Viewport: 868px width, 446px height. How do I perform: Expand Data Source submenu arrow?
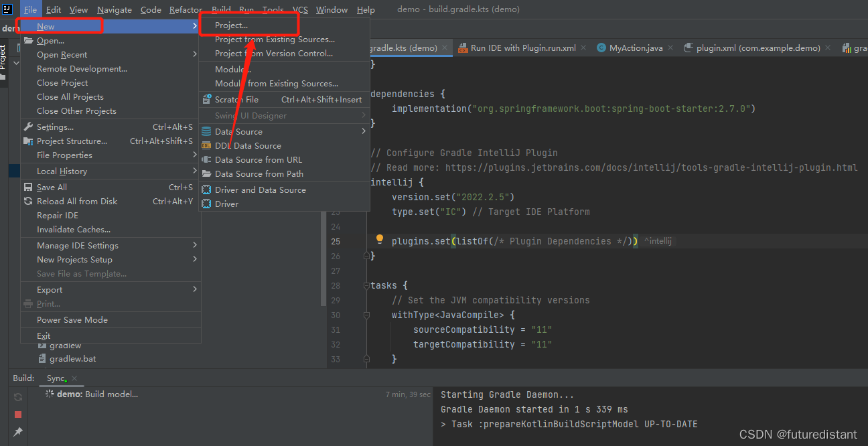point(364,132)
